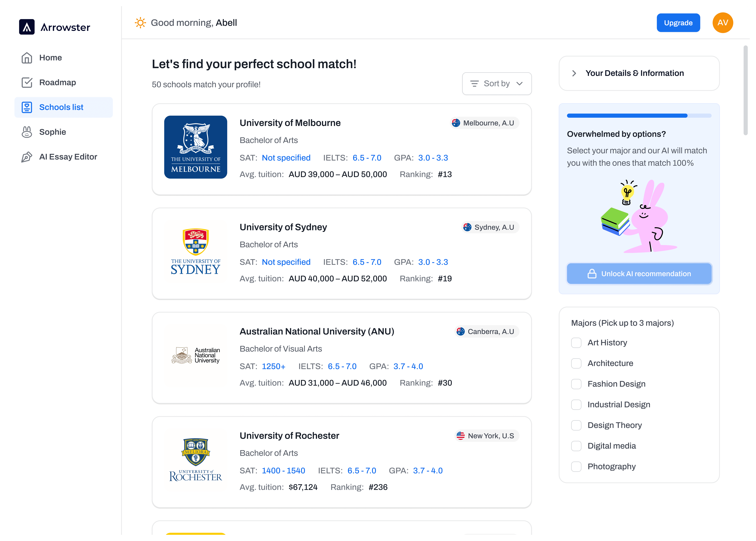Tick the Art History major checkbox
This screenshot has height=541, width=756.
(576, 343)
